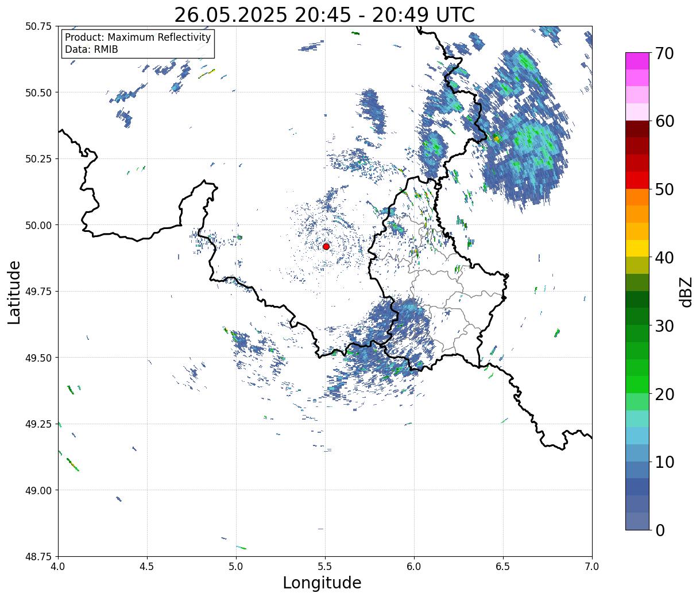
Task: Click the 'Product: Maximum Reflectivity' text
Action: coord(138,37)
